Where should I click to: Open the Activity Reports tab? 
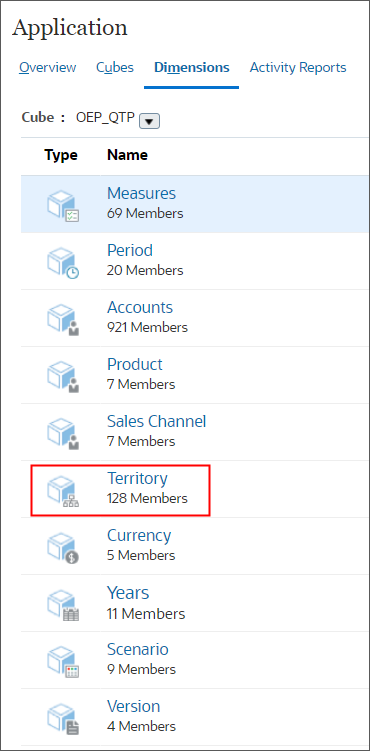coord(298,68)
